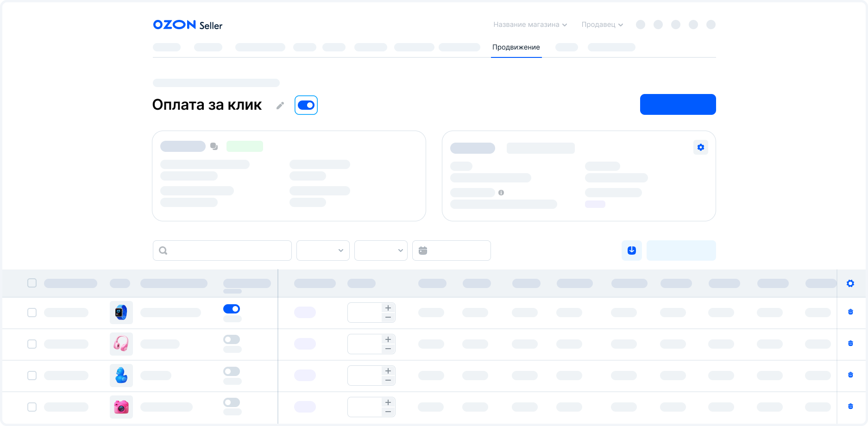This screenshot has width=868, height=426.
Task: Check the select-all checkbox in table header
Action: (x=32, y=283)
